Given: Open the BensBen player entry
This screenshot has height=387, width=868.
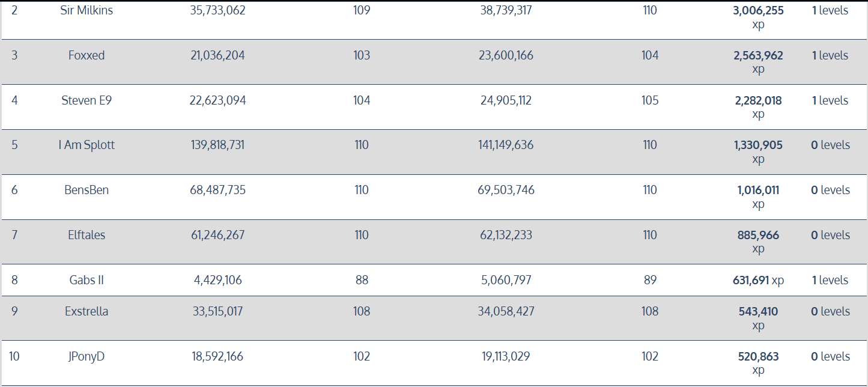Looking at the screenshot, I should 86,190.
